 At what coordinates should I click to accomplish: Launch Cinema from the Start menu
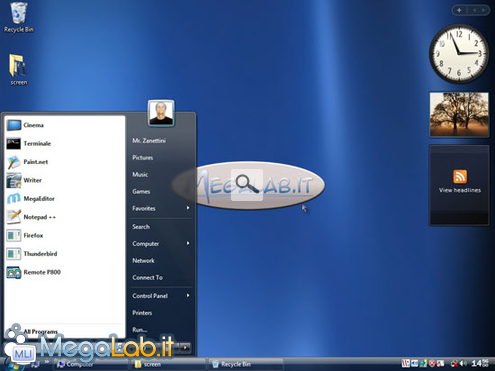(64, 125)
